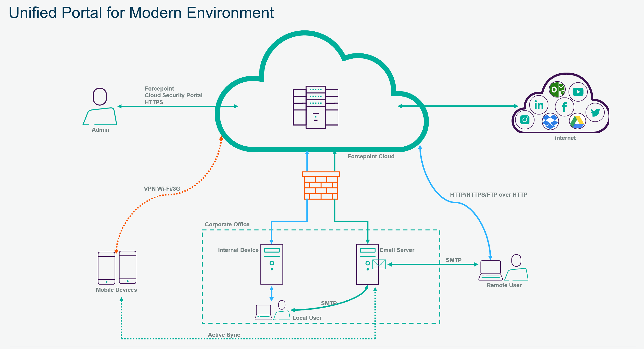The height and width of the screenshot is (349, 644).
Task: Click the 'Internal Device' label
Action: pos(238,250)
